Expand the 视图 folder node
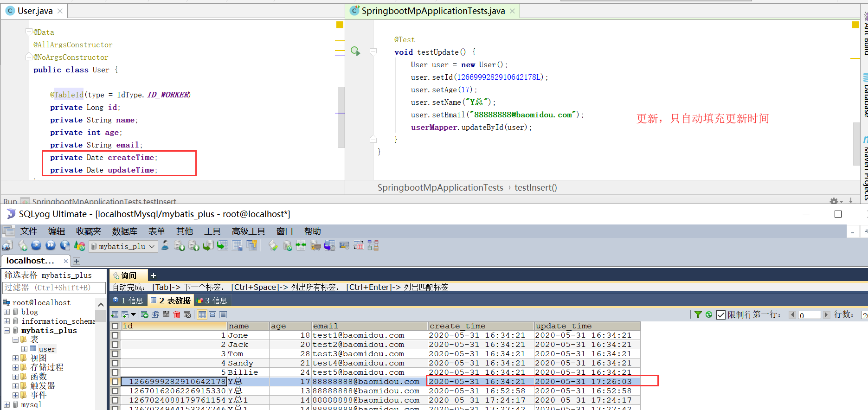The width and height of the screenshot is (868, 410). (15, 358)
